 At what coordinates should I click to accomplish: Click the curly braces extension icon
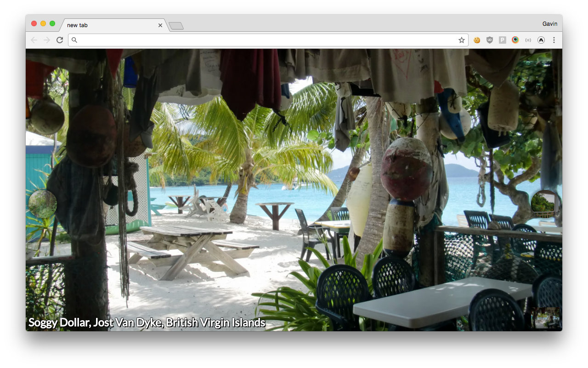528,40
